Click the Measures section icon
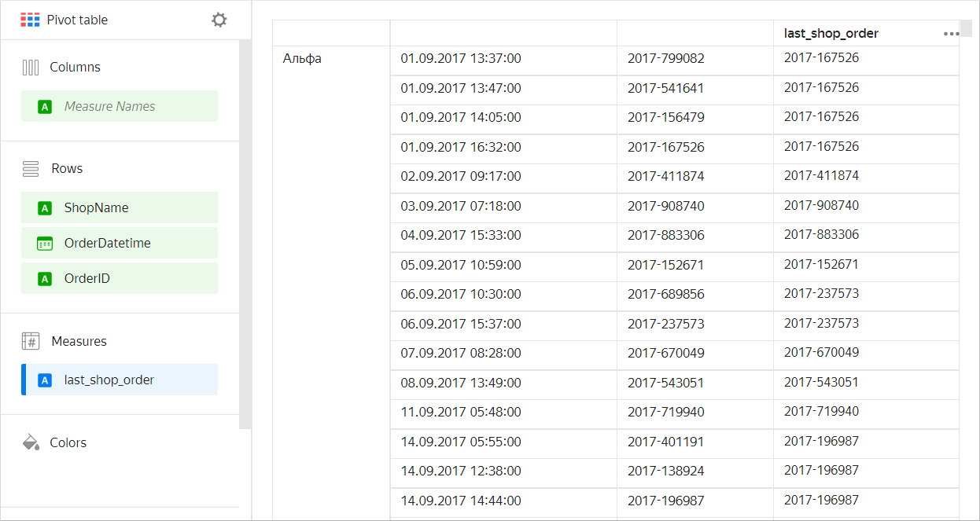This screenshot has width=980, height=521. click(31, 341)
